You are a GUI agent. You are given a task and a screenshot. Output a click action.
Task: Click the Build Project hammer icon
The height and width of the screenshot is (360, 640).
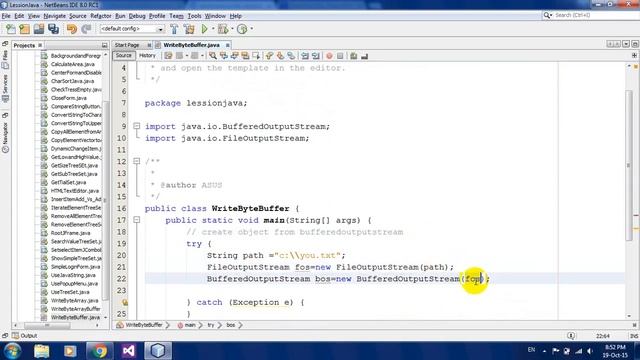click(x=174, y=29)
